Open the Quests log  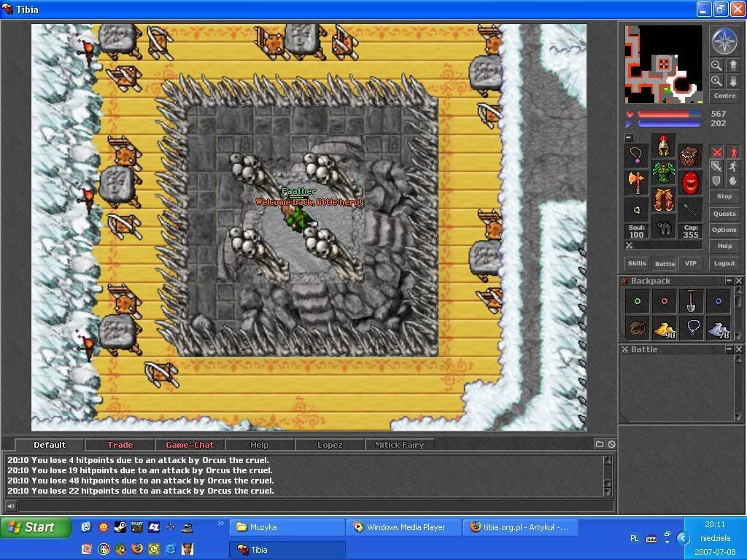[x=724, y=214]
